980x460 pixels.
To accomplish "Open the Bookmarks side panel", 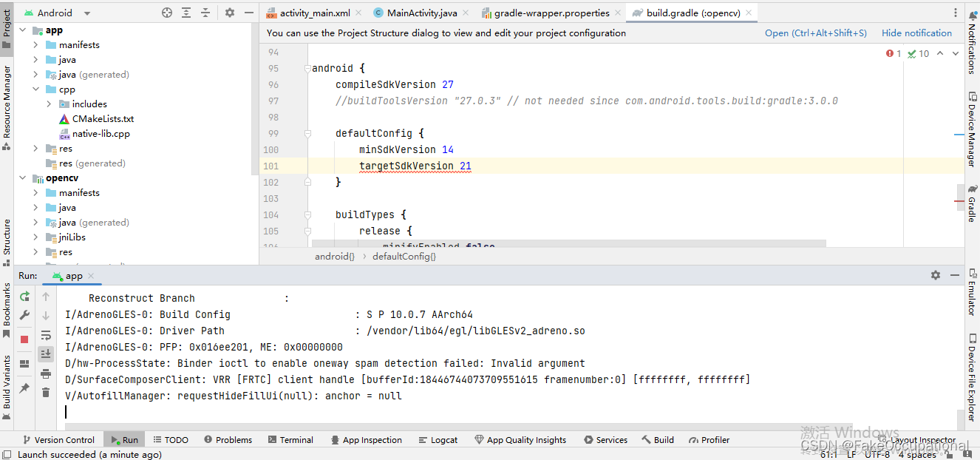I will (7, 310).
